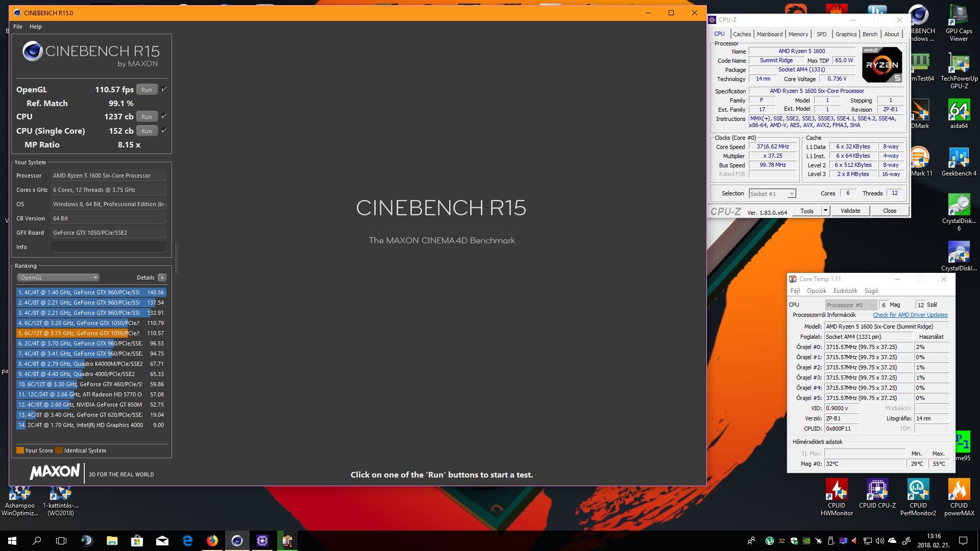Open CPUID PerfMonitor2 desktop shortcut

[918, 497]
